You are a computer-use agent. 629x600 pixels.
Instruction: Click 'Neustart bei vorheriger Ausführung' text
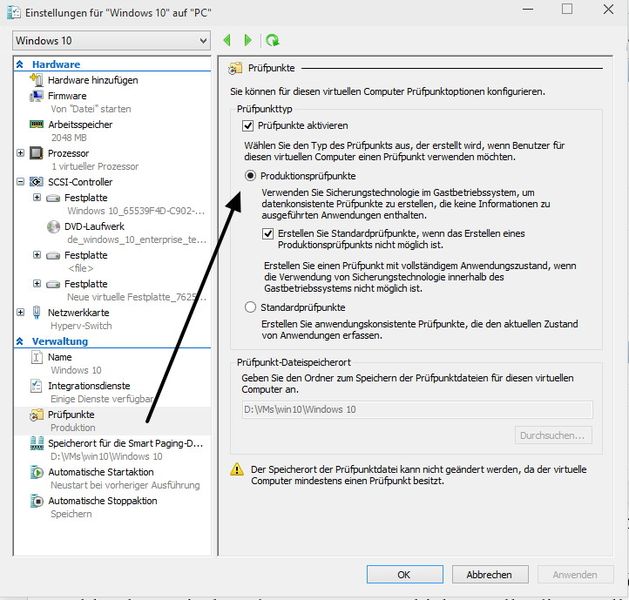[x=125, y=485]
